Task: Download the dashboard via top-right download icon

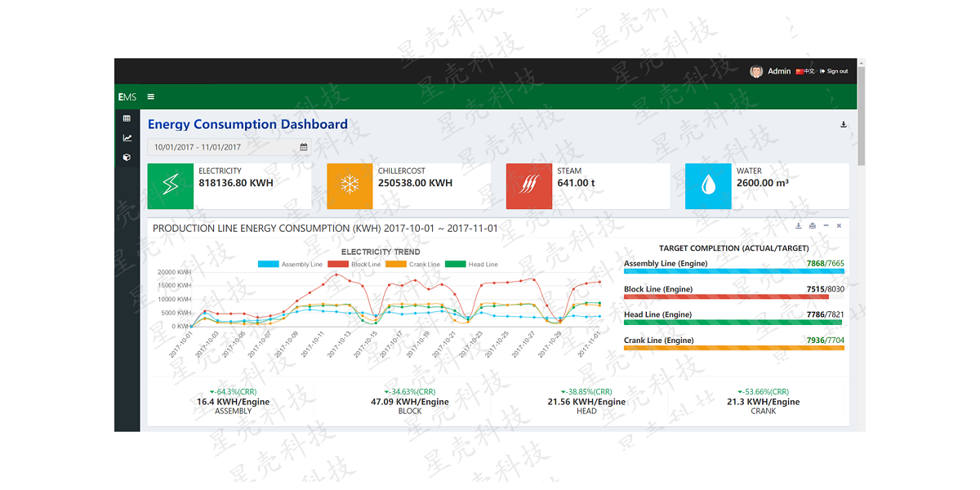Action: (x=844, y=125)
